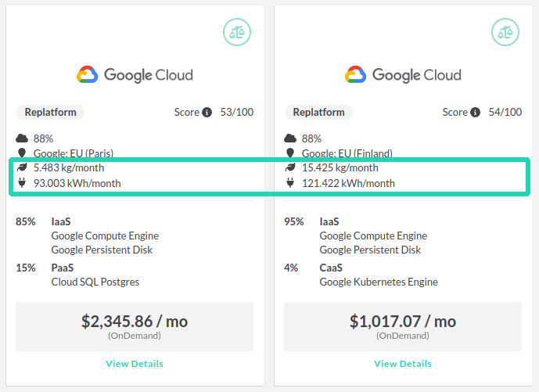Click Replatform tag on Paris card
The image size is (539, 392).
coord(51,113)
